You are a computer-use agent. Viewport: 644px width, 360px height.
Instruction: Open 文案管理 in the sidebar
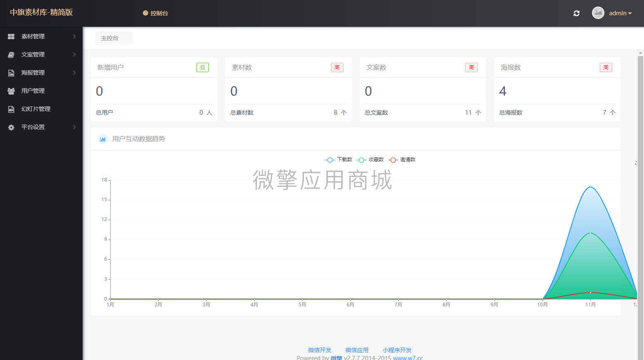click(41, 54)
